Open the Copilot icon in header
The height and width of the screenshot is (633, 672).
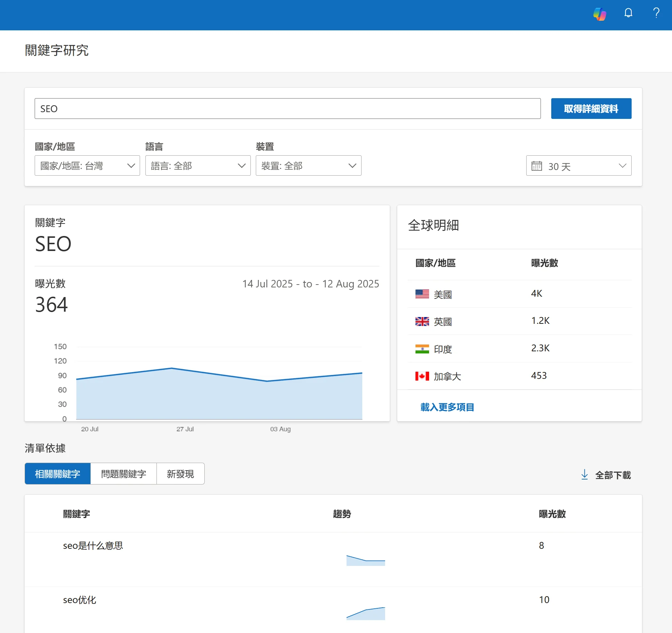pyautogui.click(x=599, y=14)
